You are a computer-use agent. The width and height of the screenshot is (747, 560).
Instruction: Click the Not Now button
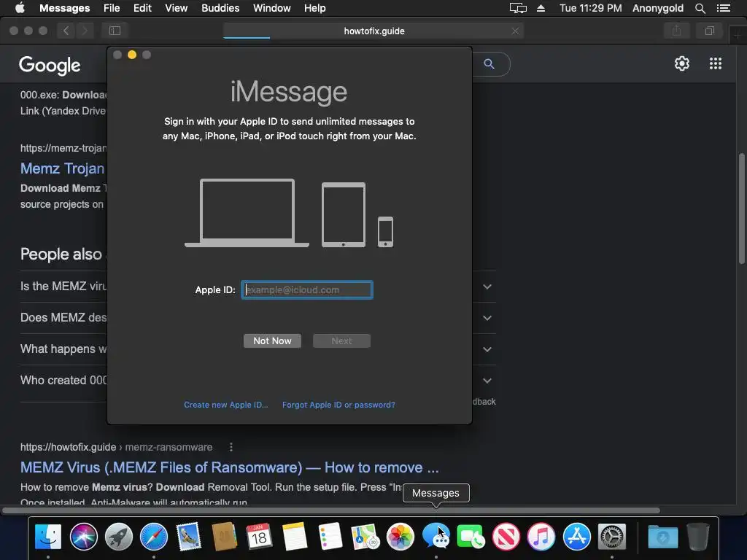272,341
